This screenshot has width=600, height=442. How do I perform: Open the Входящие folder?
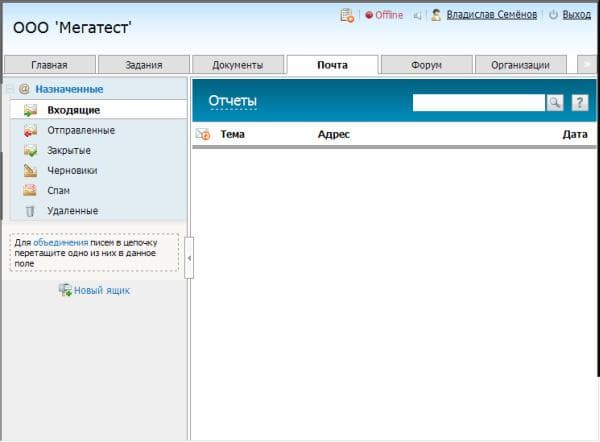(x=98, y=110)
